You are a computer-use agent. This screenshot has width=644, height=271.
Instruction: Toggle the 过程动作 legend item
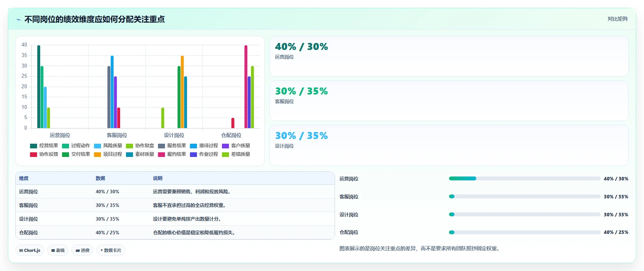76,146
